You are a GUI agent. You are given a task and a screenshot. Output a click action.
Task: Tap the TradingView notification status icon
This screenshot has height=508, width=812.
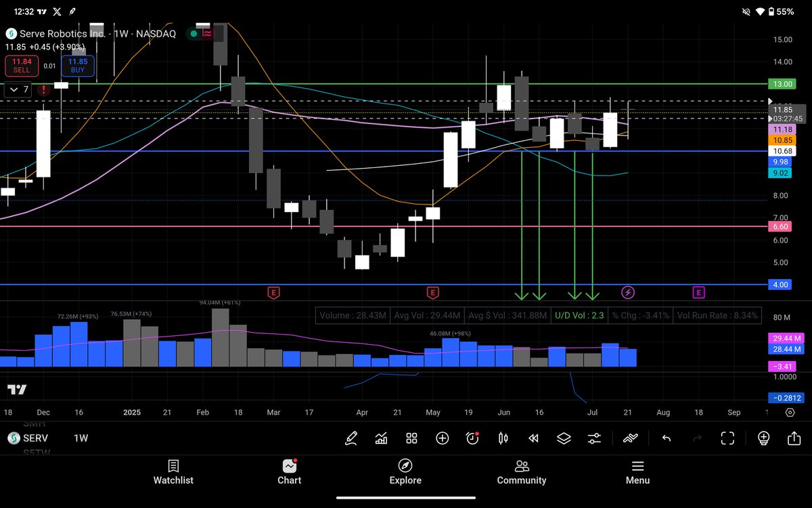click(42, 12)
